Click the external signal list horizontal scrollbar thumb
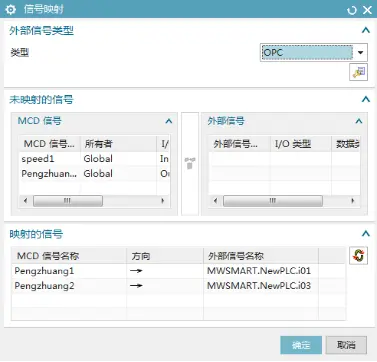Image resolution: width=377 pixels, height=362 pixels. click(273, 201)
